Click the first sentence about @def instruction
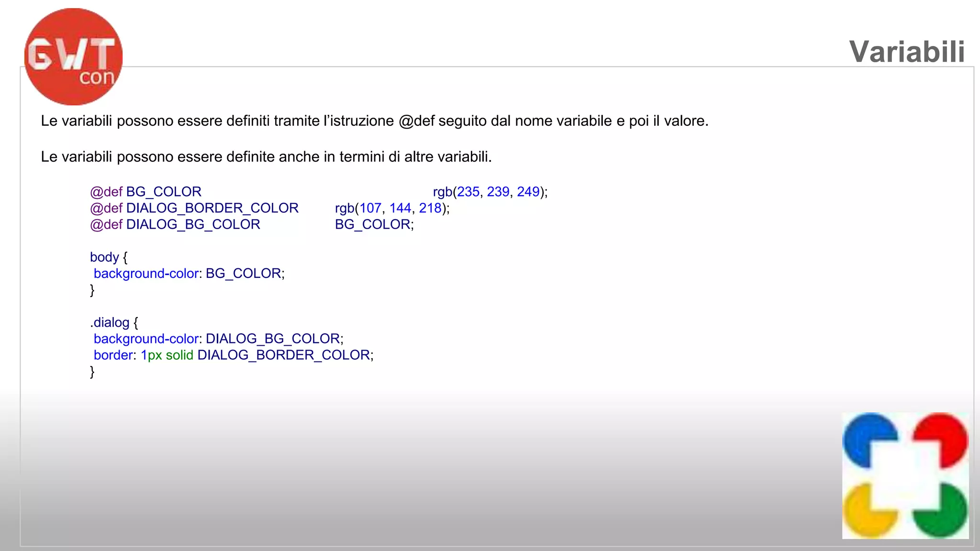This screenshot has height=551, width=980. point(374,121)
